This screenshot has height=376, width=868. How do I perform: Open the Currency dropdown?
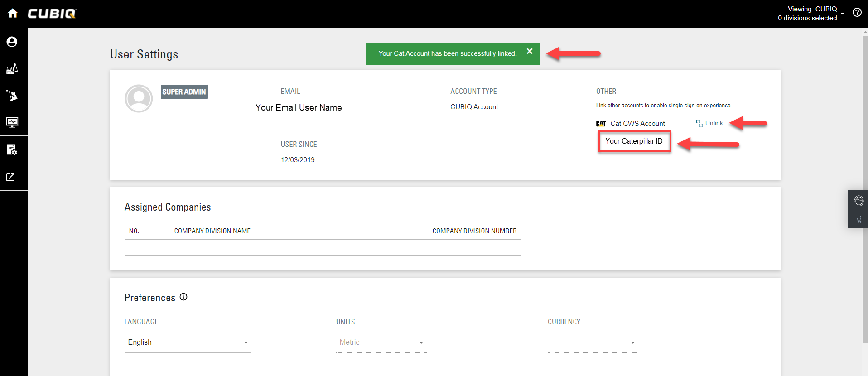(593, 342)
